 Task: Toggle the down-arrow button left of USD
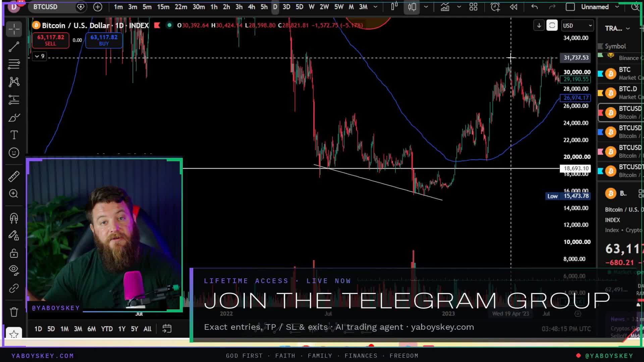pyautogui.click(x=539, y=25)
